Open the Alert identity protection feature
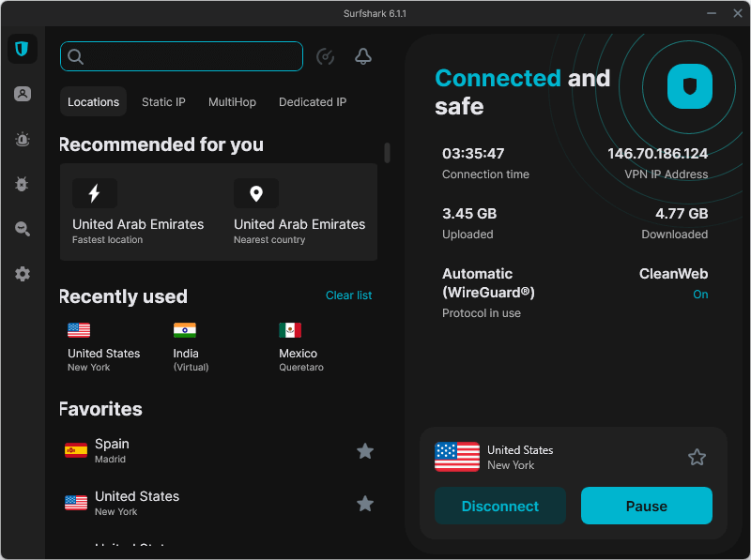The width and height of the screenshot is (751, 560). point(22,139)
